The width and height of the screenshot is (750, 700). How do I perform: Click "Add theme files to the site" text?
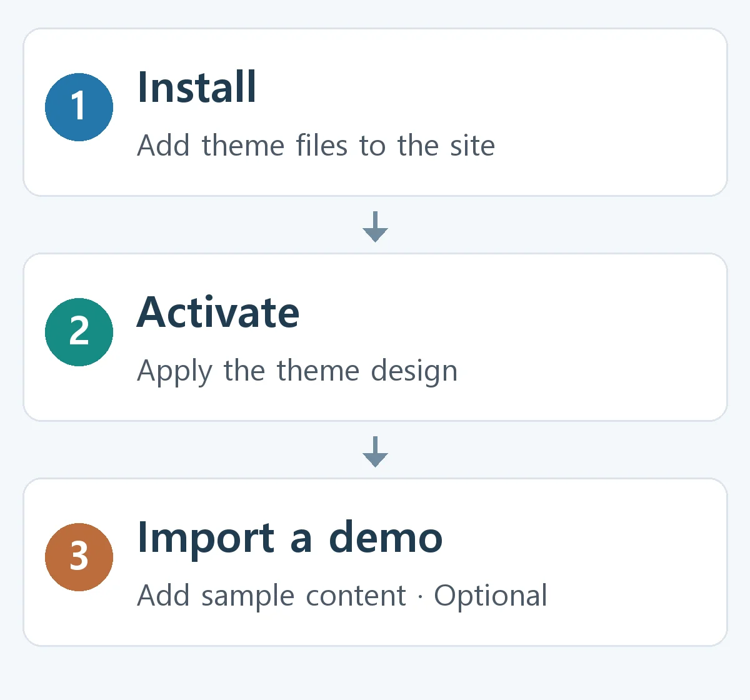pyautogui.click(x=316, y=146)
